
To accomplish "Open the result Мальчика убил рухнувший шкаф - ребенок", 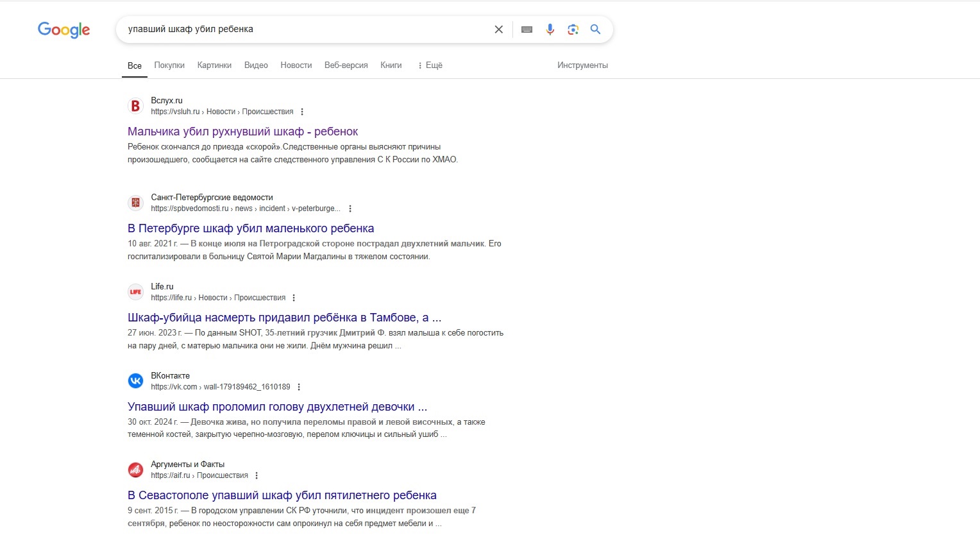I will [x=242, y=132].
